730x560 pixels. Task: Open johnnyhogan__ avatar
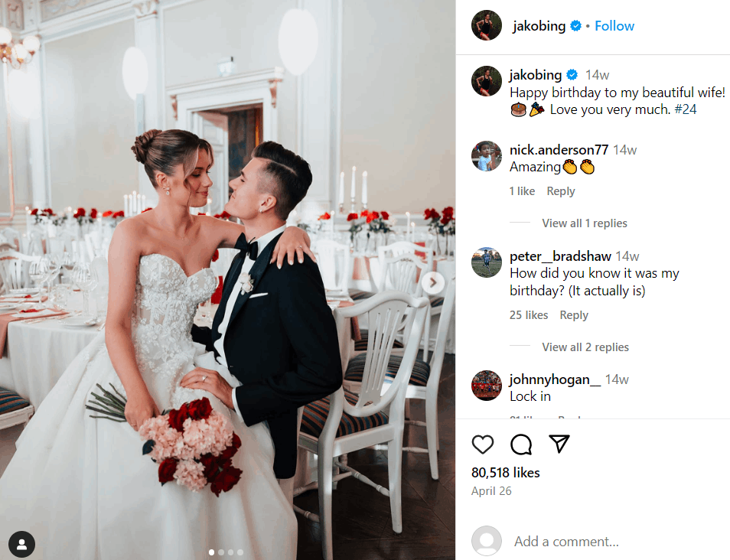coord(487,386)
